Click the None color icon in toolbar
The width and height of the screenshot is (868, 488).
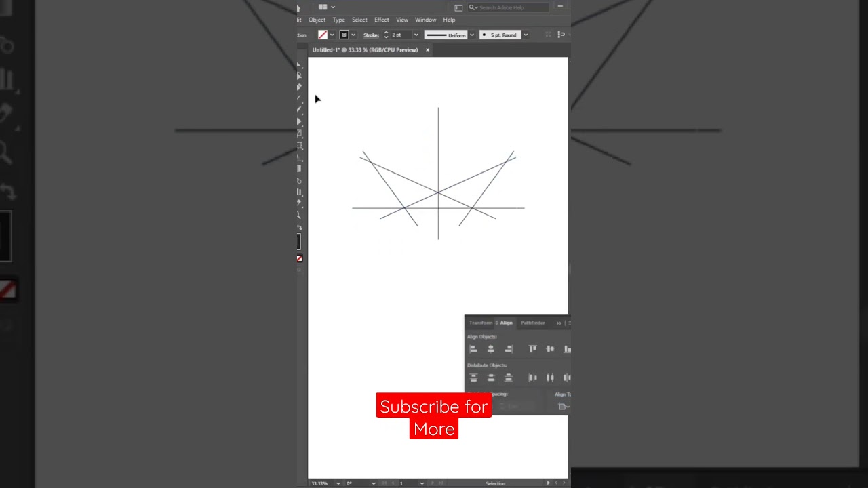tap(299, 258)
